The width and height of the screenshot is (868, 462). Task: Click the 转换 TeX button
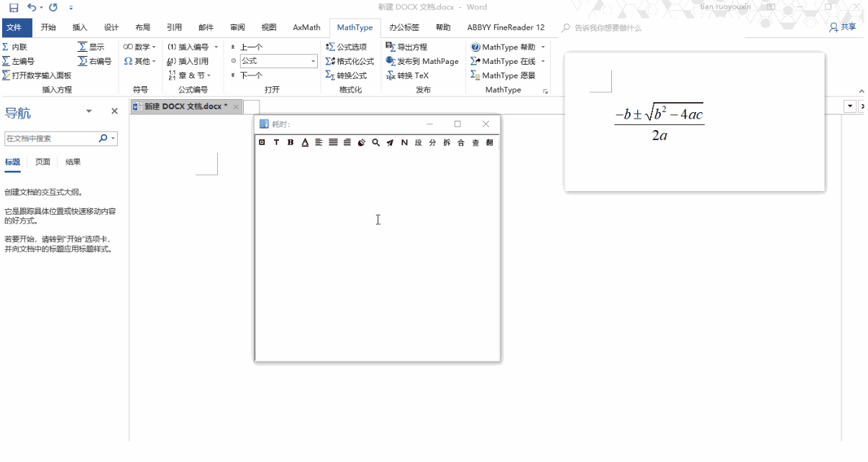tap(408, 75)
